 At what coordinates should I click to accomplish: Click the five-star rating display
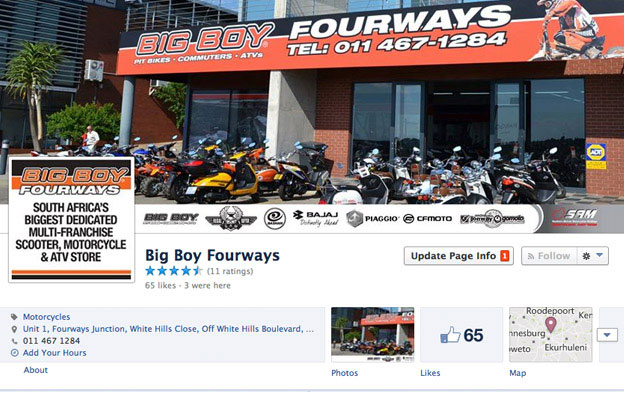coord(174,271)
